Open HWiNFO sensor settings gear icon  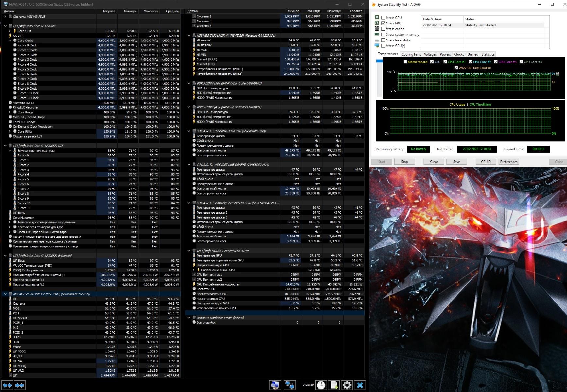347,385
